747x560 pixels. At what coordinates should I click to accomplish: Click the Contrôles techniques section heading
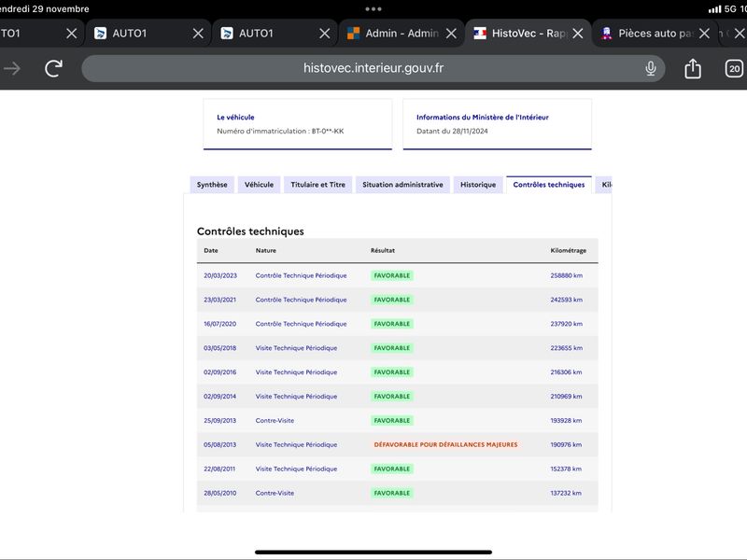pyautogui.click(x=250, y=231)
